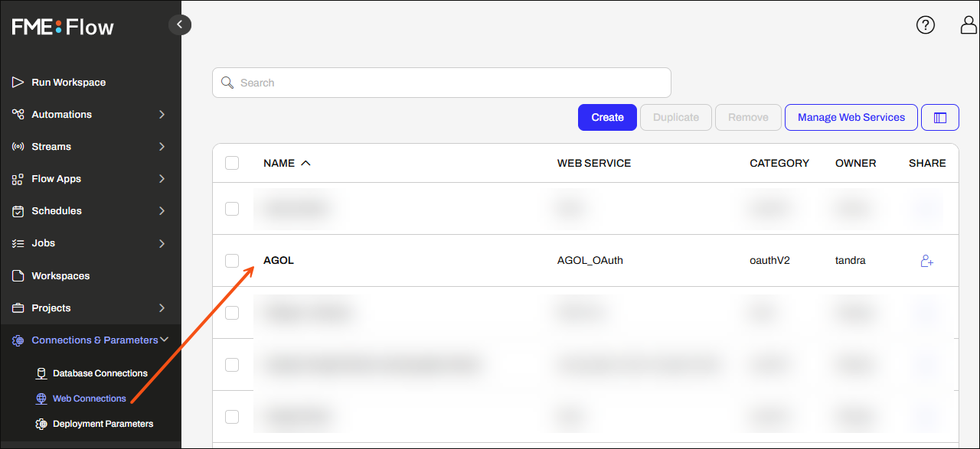The width and height of the screenshot is (980, 449).
Task: Click the Flow Apps grid icon
Action: (18, 178)
